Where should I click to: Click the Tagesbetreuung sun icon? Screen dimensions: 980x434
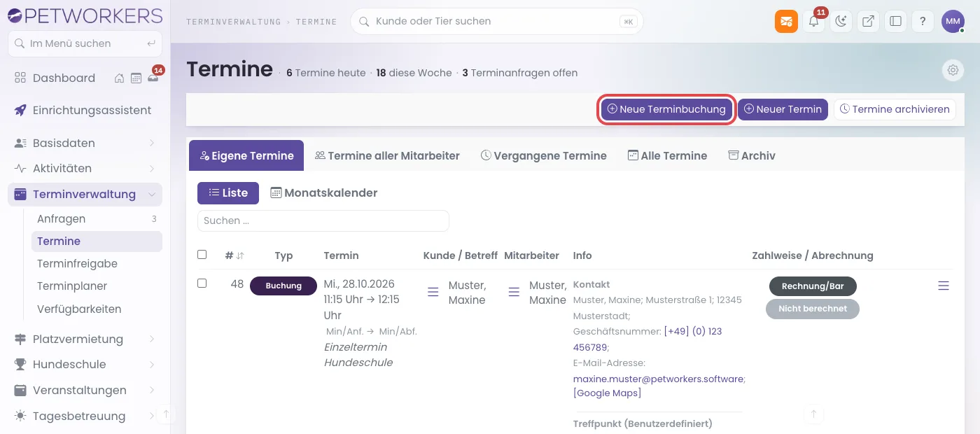[x=20, y=416]
